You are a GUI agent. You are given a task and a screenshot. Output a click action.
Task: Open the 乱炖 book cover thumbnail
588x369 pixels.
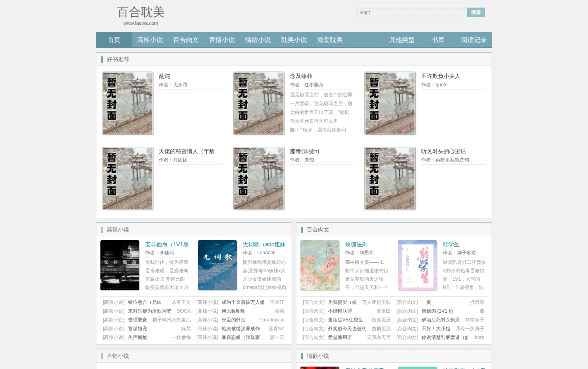pos(128,103)
